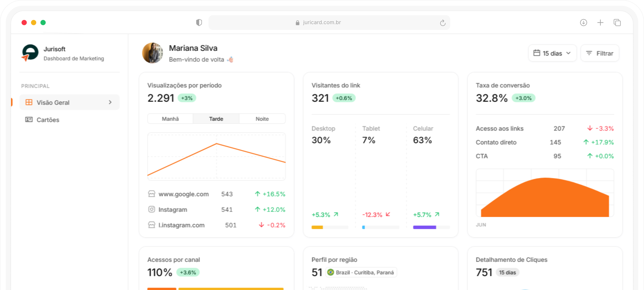Screen dimensions: 644x290
Task: Click the blue Tablet progress bar
Action: click(363, 227)
